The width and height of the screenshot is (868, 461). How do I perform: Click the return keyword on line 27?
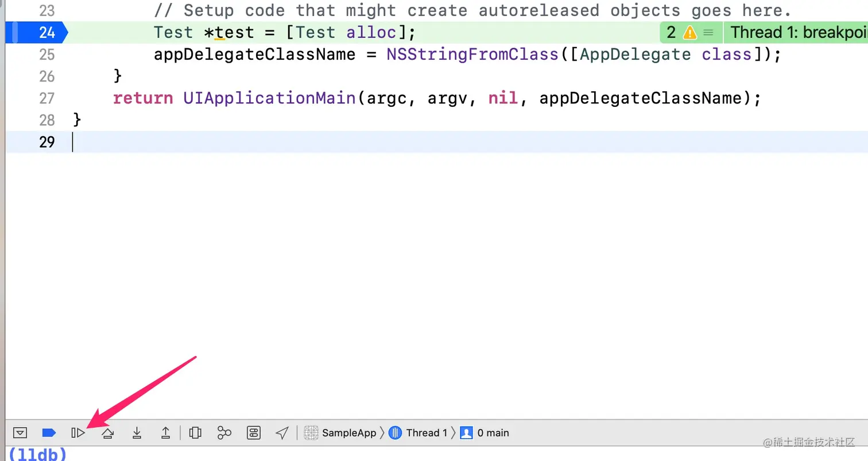click(143, 98)
